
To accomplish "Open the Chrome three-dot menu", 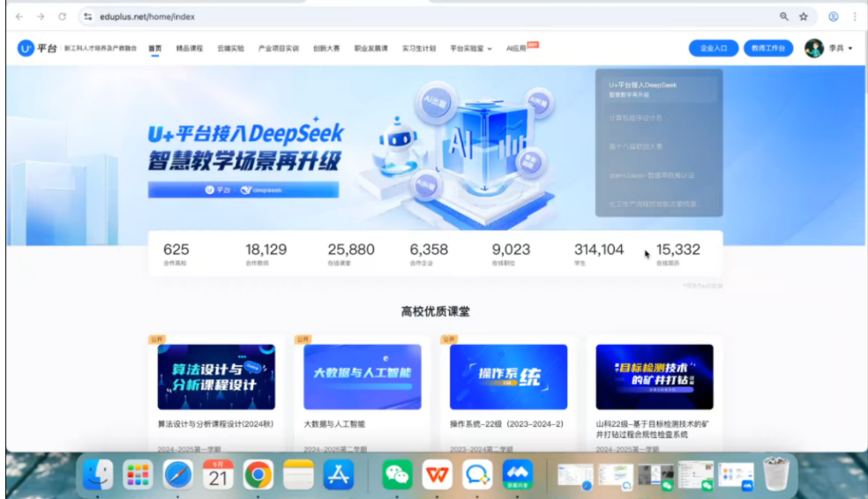I will click(x=855, y=17).
